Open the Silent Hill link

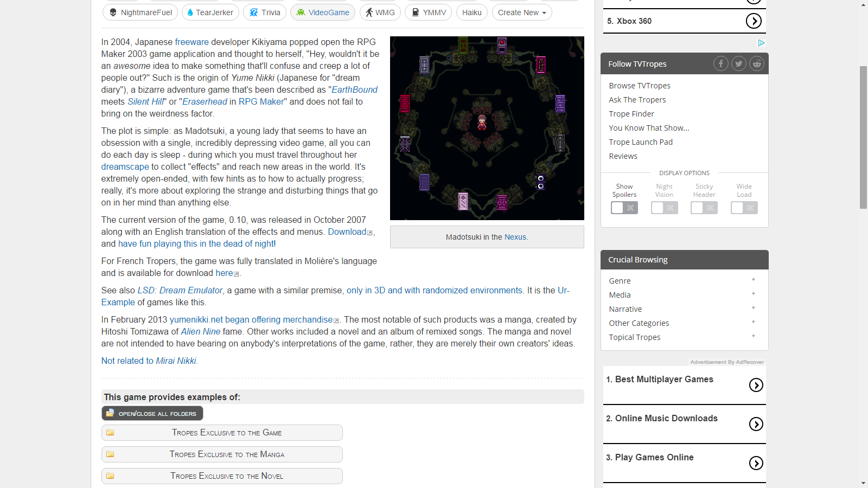145,101
